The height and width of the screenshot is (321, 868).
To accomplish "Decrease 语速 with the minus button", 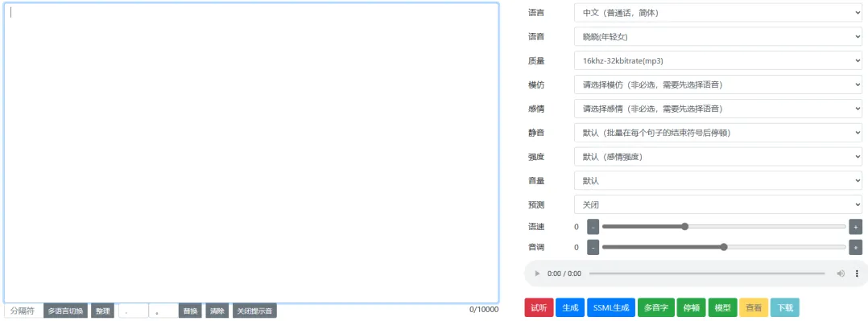I will [593, 227].
